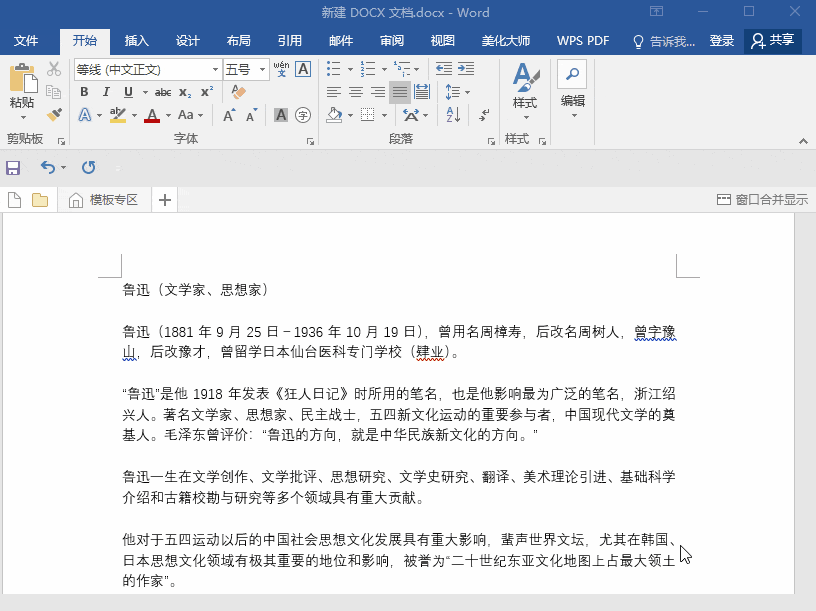Open borders dropdown arrow
The width and height of the screenshot is (816, 611).
pos(384,115)
